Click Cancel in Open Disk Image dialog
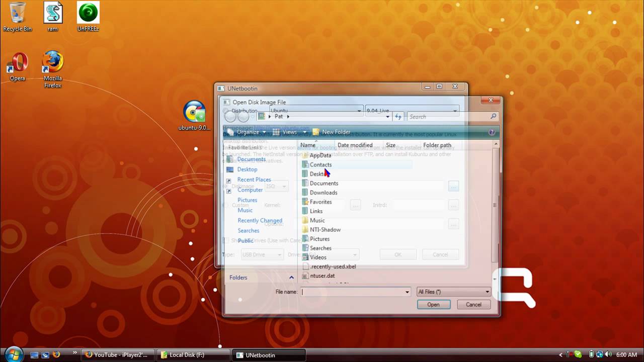This screenshot has width=644, height=362. pyautogui.click(x=473, y=305)
